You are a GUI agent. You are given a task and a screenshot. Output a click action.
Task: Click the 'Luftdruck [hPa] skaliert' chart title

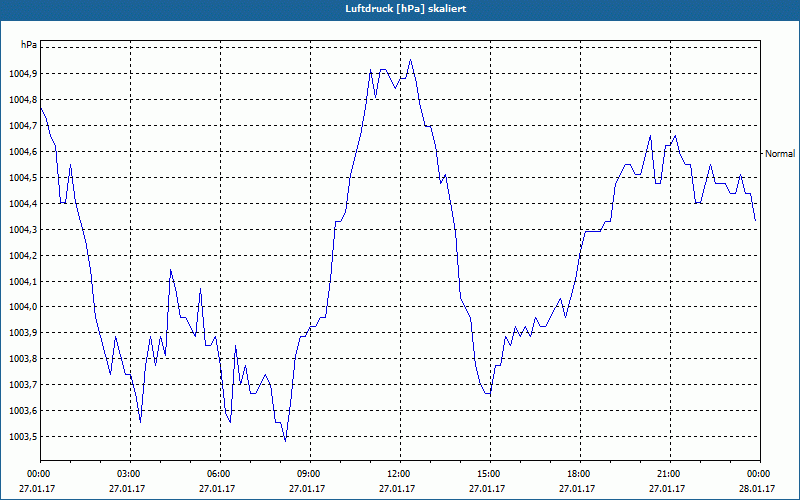coord(405,9)
